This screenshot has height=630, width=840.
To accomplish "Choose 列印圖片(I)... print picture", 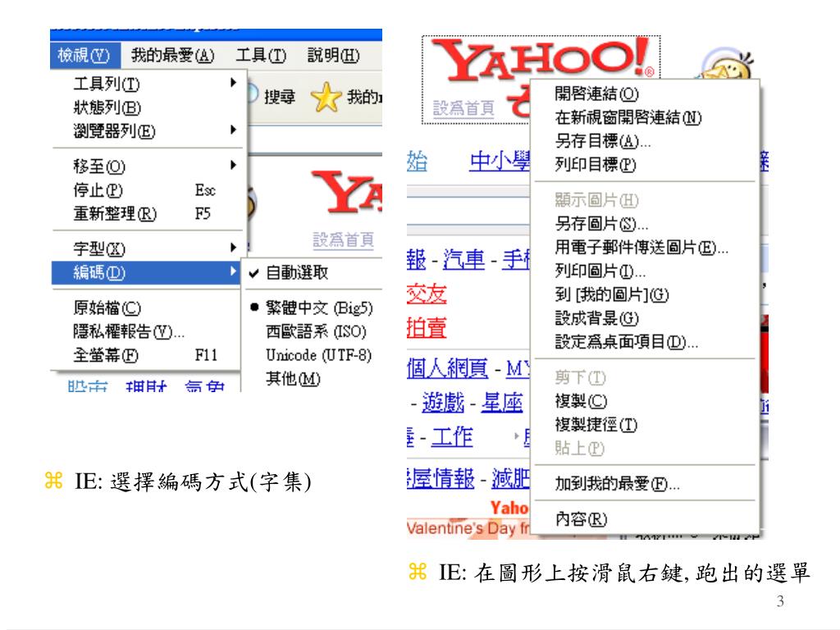I will click(x=645, y=270).
